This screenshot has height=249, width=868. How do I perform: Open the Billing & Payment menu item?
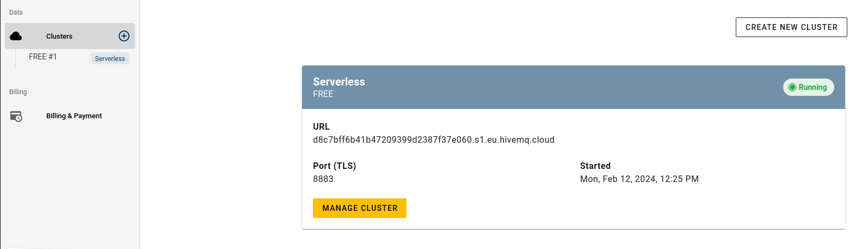pos(70,116)
